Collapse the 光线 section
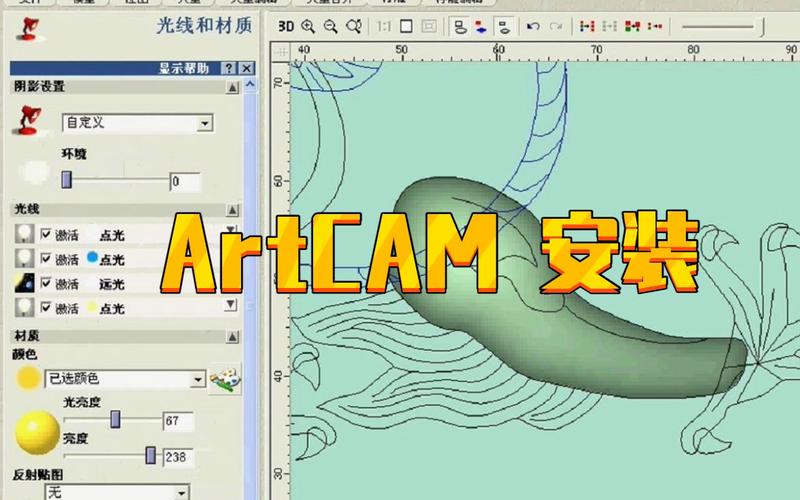 pos(233,210)
